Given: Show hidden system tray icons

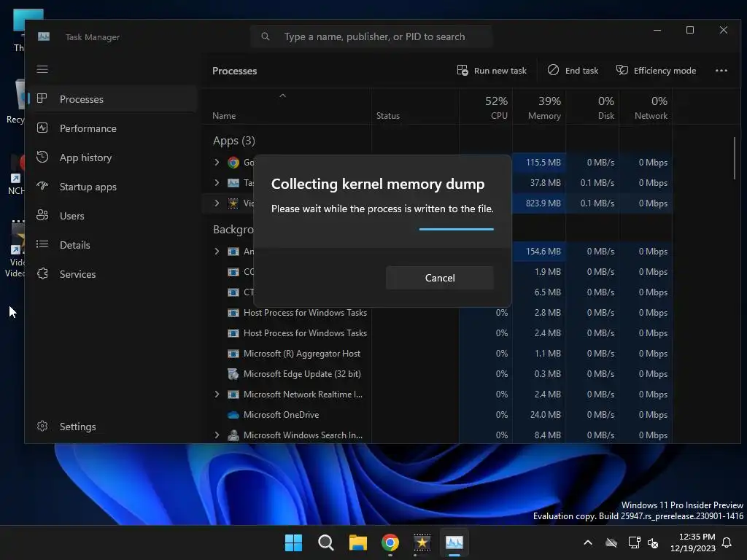Looking at the screenshot, I should coord(588,542).
